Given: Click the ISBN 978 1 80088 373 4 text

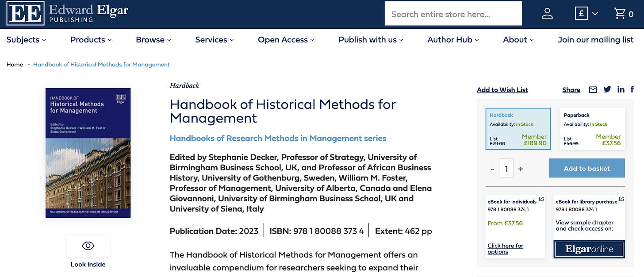Looking at the screenshot, I should (317, 231).
